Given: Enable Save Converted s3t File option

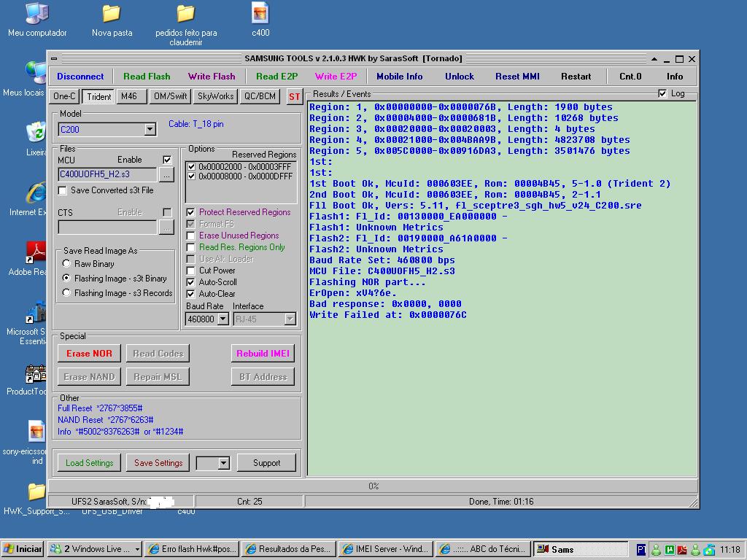Looking at the screenshot, I should [62, 190].
